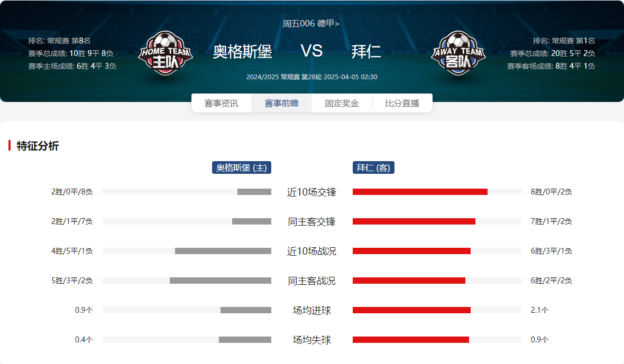Click the 8胜/0平/2负 record text
Image resolution: width=624 pixels, height=364 pixels.
pos(551,192)
